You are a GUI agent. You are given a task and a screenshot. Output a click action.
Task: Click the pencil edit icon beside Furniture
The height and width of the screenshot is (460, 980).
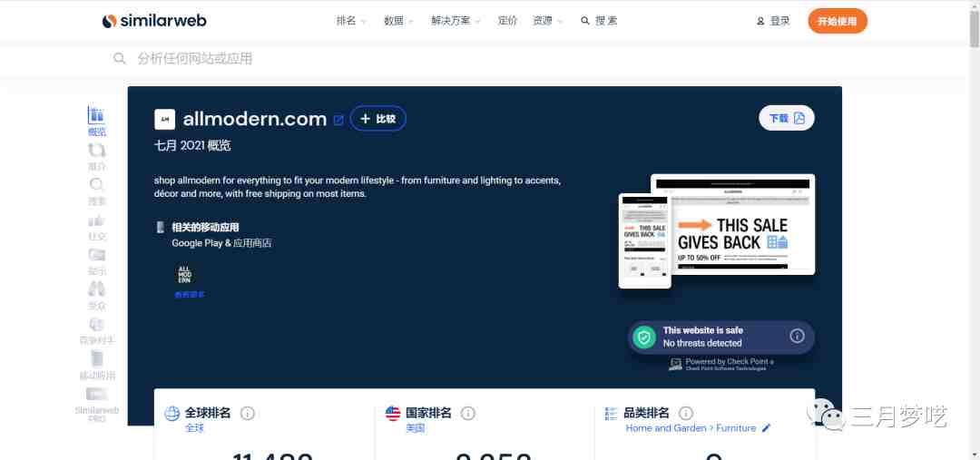click(766, 428)
